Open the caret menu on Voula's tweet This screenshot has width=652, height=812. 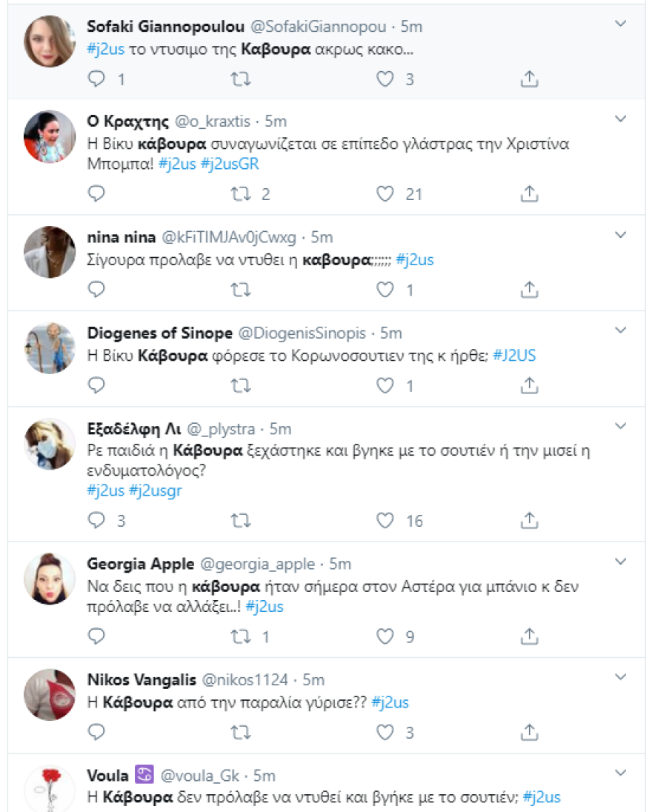pyautogui.click(x=621, y=771)
